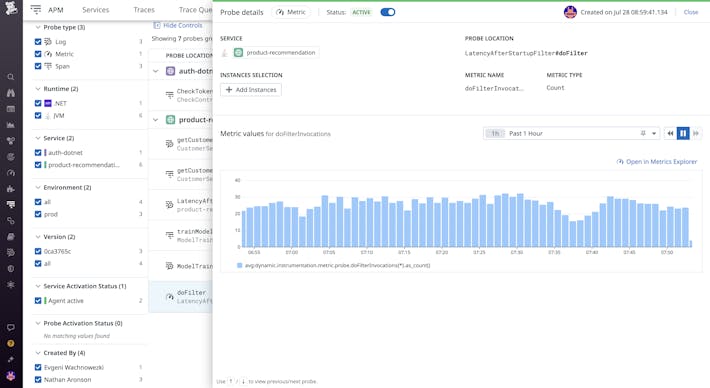
Task: Click the Datadog logo in the sidebar
Action: point(10,8)
